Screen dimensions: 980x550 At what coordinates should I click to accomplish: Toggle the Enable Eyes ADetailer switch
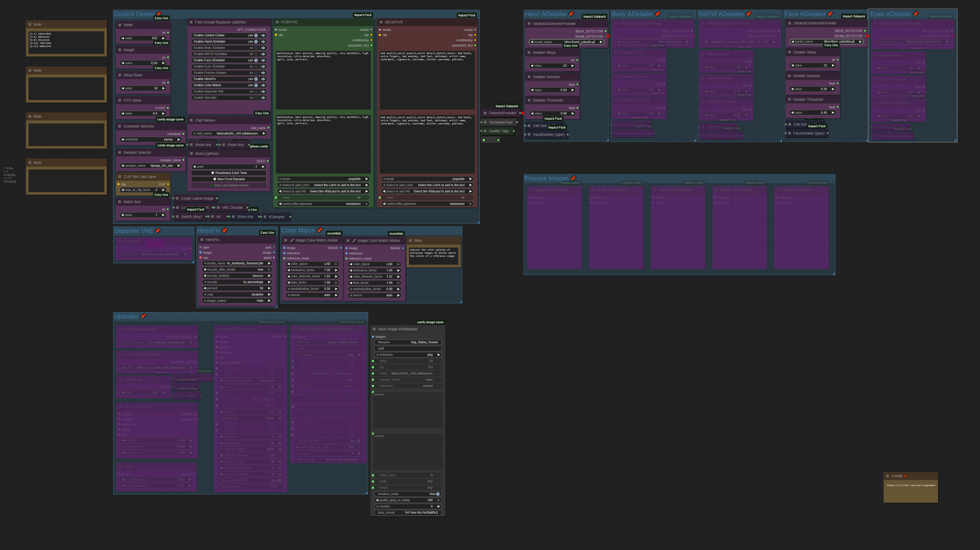point(256,67)
